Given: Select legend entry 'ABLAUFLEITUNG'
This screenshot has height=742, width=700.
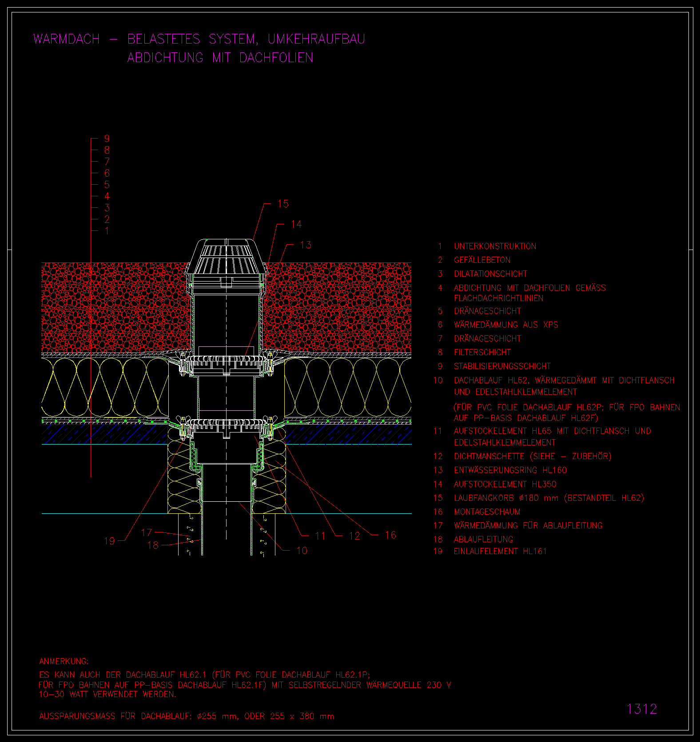Looking at the screenshot, I should coord(483,539).
